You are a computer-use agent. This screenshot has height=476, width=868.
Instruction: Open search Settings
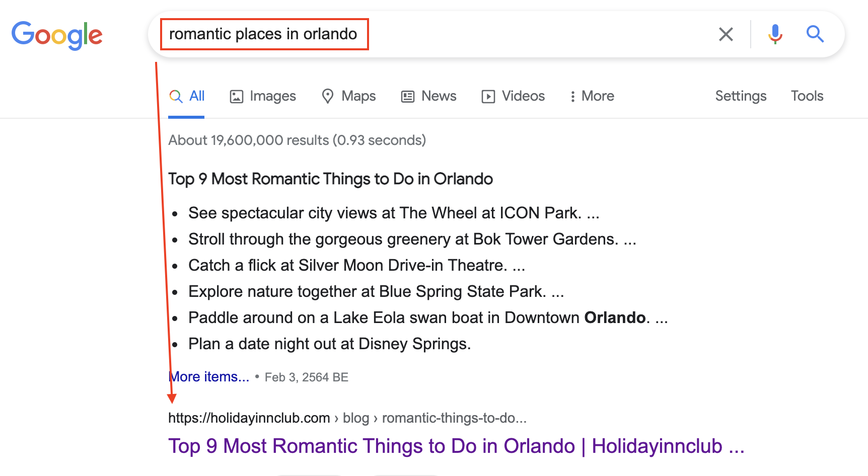(x=741, y=96)
